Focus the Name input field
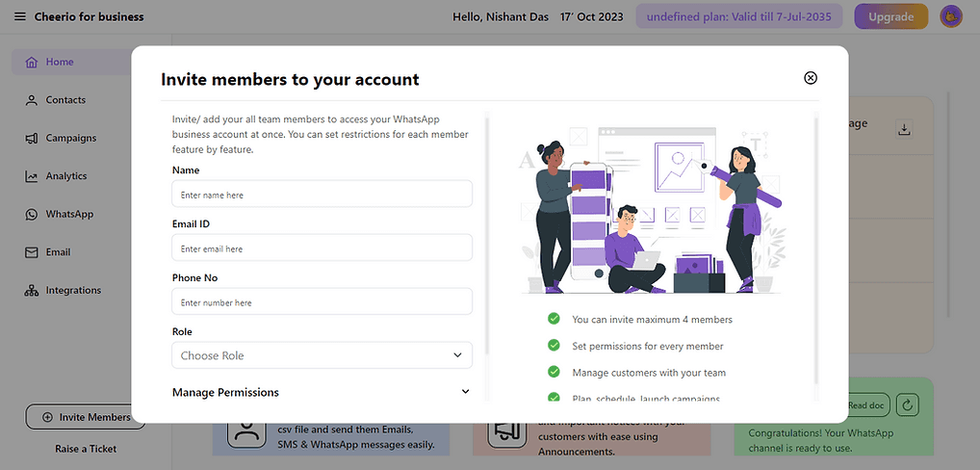The width and height of the screenshot is (980, 470). pyautogui.click(x=322, y=195)
